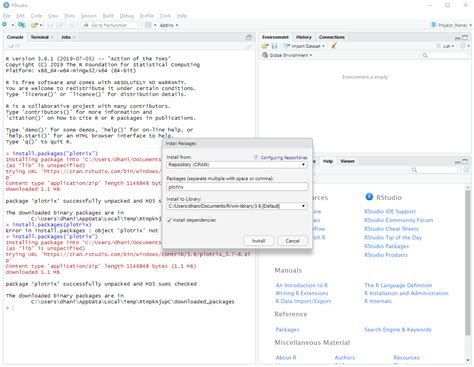This screenshot has height=367, width=474.
Task: Open The R Language Definition link
Action: pos(398,285)
